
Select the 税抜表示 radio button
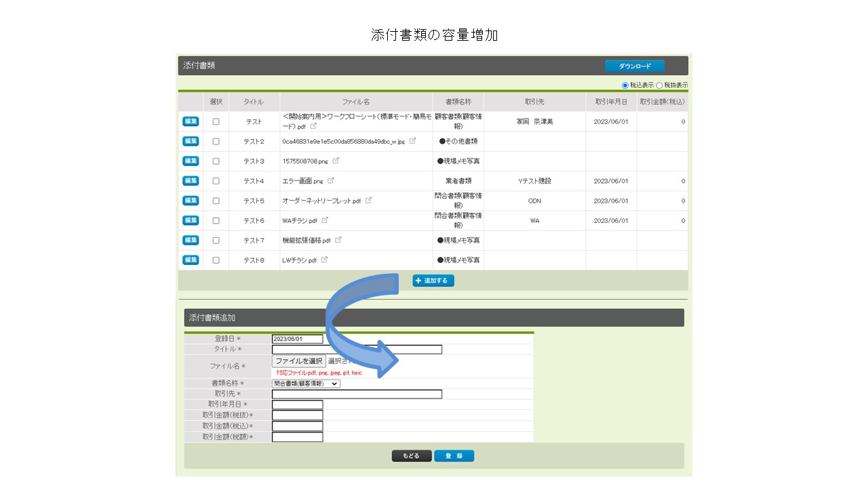(659, 85)
